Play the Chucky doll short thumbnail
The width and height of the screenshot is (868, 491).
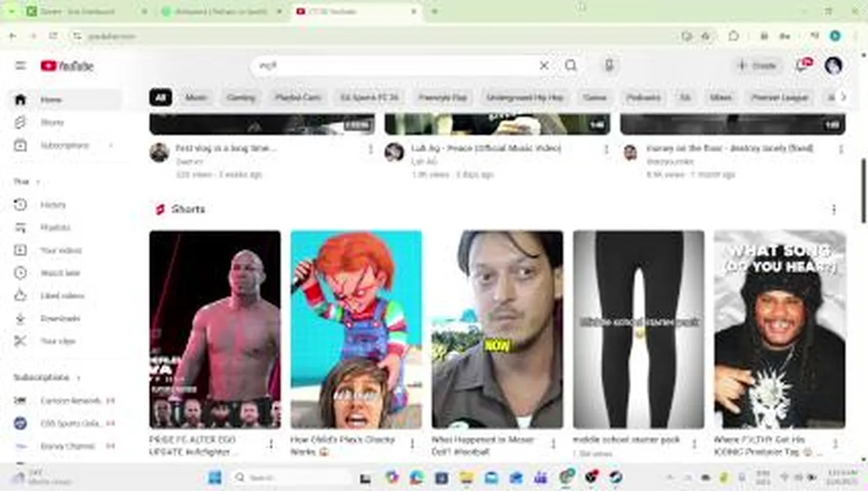(356, 329)
